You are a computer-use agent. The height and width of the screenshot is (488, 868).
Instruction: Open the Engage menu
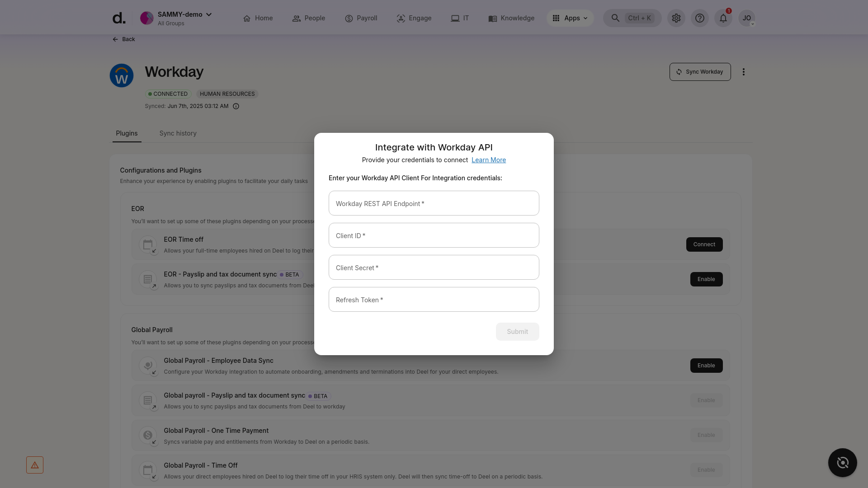(x=414, y=18)
